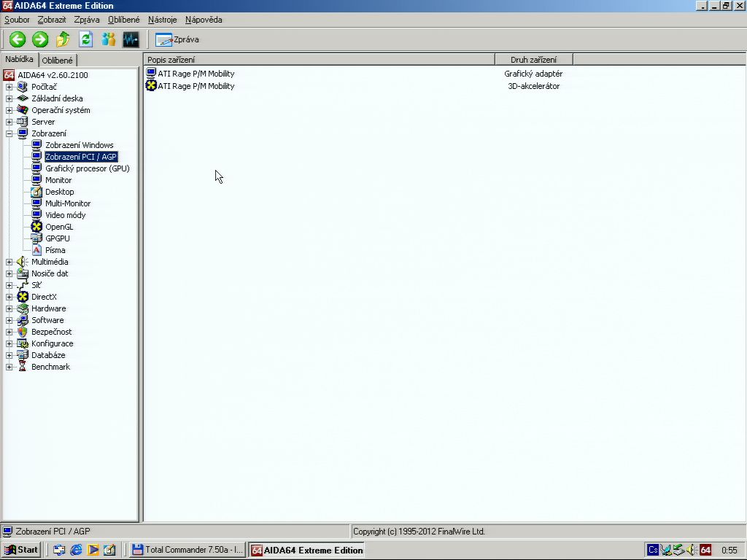
Task: Click the Zpráva report button in toolbar
Action: point(177,39)
